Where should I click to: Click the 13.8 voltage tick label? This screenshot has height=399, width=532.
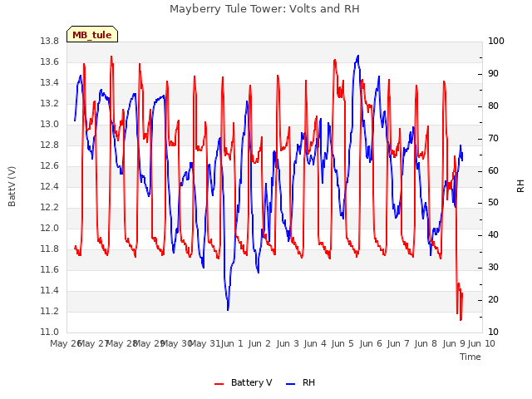point(50,42)
